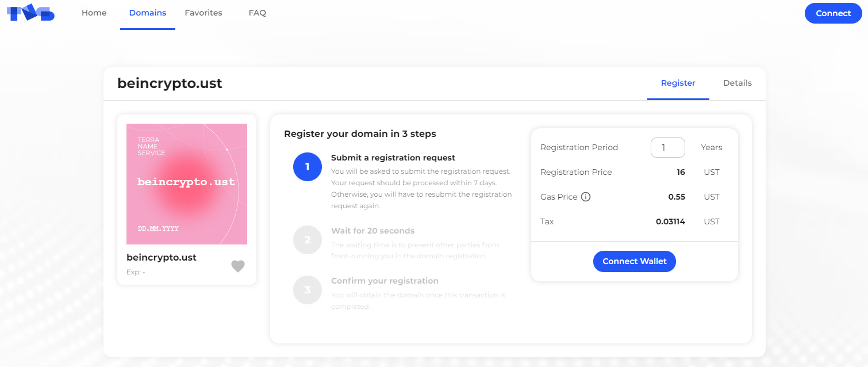Click the beincrypto.ust name under the card
The height and width of the screenshot is (367, 868).
coord(162,258)
